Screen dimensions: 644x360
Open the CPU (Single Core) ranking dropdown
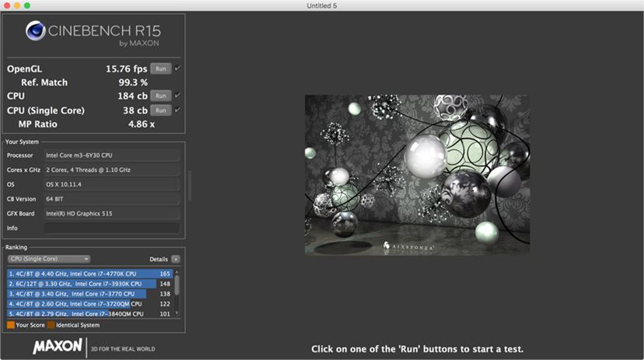[49, 259]
